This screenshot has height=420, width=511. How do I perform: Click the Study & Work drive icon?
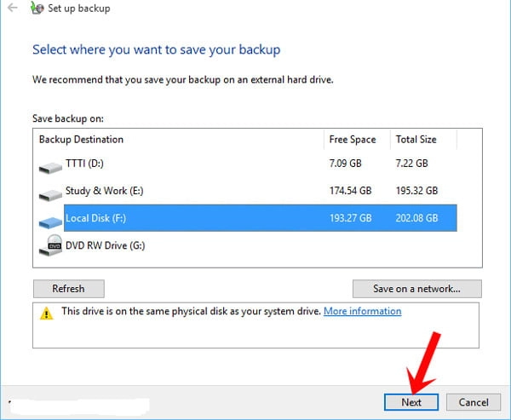coord(50,193)
